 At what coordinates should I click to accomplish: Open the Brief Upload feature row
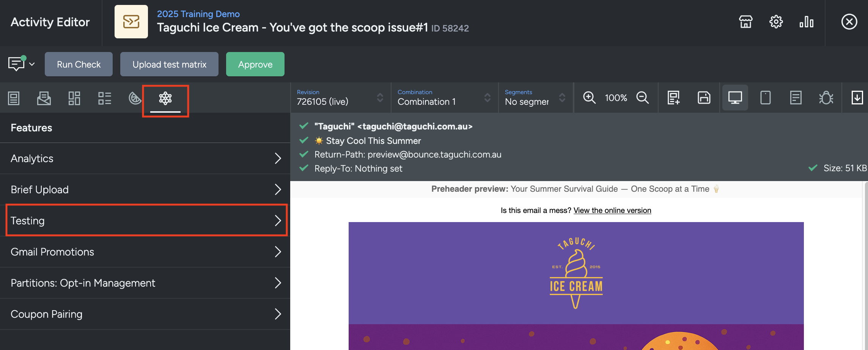145,190
